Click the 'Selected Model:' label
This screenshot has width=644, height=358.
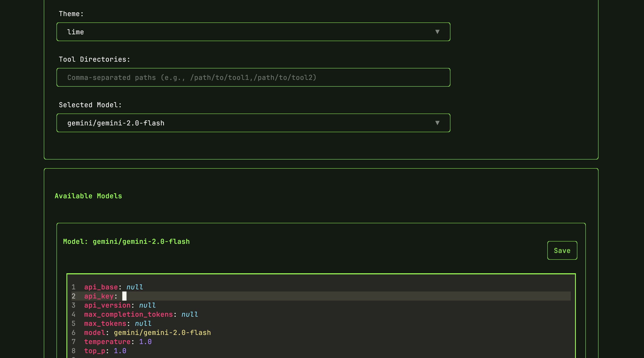(90, 105)
